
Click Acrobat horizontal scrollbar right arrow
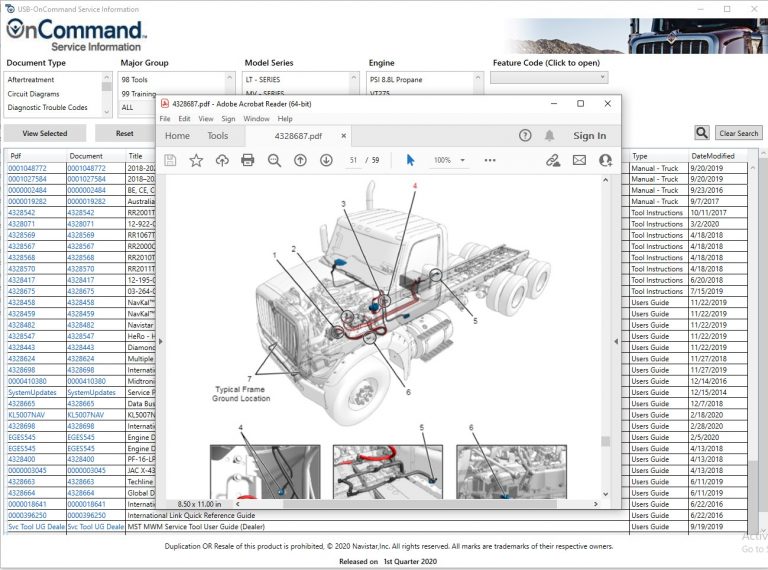[x=596, y=504]
